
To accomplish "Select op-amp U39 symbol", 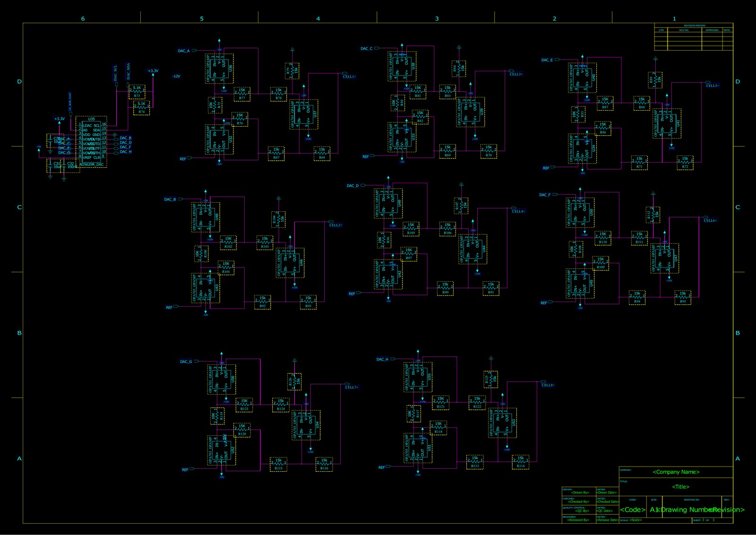I will click(x=471, y=112).
